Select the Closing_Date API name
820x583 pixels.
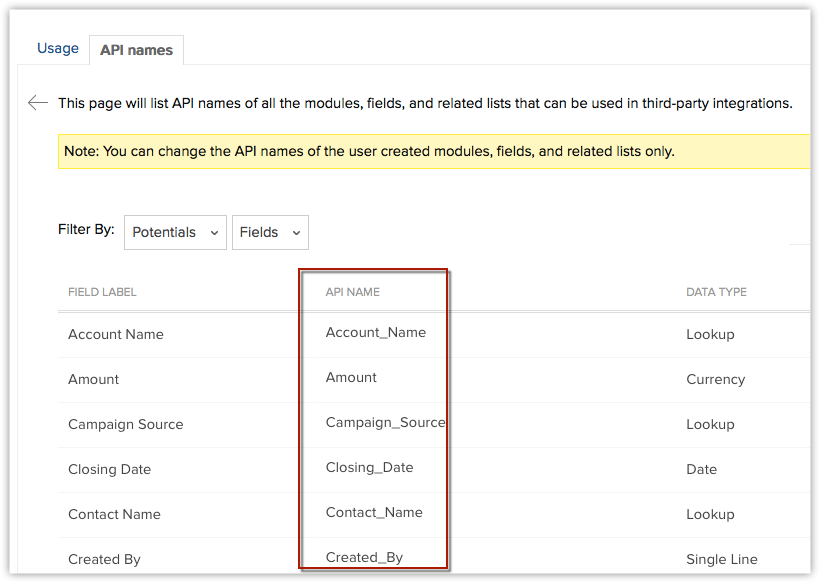pos(369,467)
